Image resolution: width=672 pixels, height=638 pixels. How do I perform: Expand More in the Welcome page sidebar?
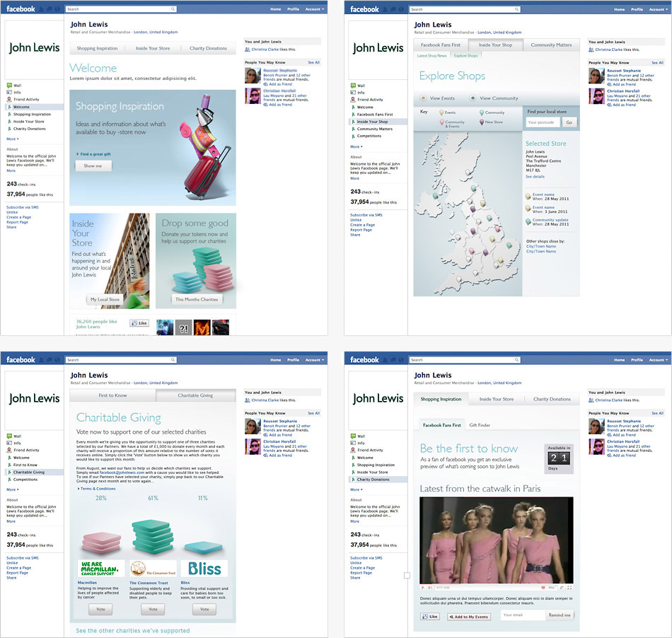(x=13, y=139)
